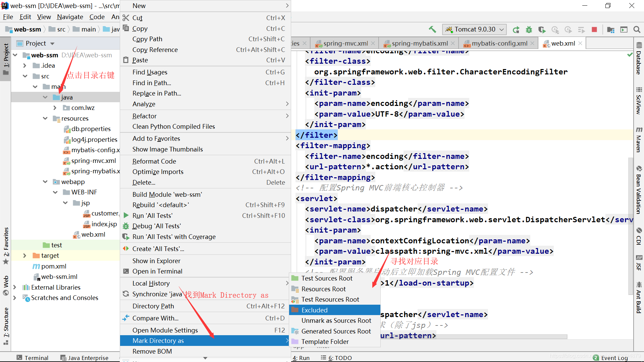Select Reformat Code menu entry

[205, 161]
